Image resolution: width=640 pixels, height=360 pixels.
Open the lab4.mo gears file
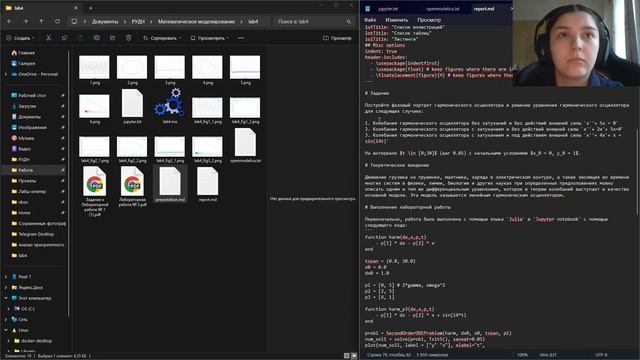pos(169,106)
